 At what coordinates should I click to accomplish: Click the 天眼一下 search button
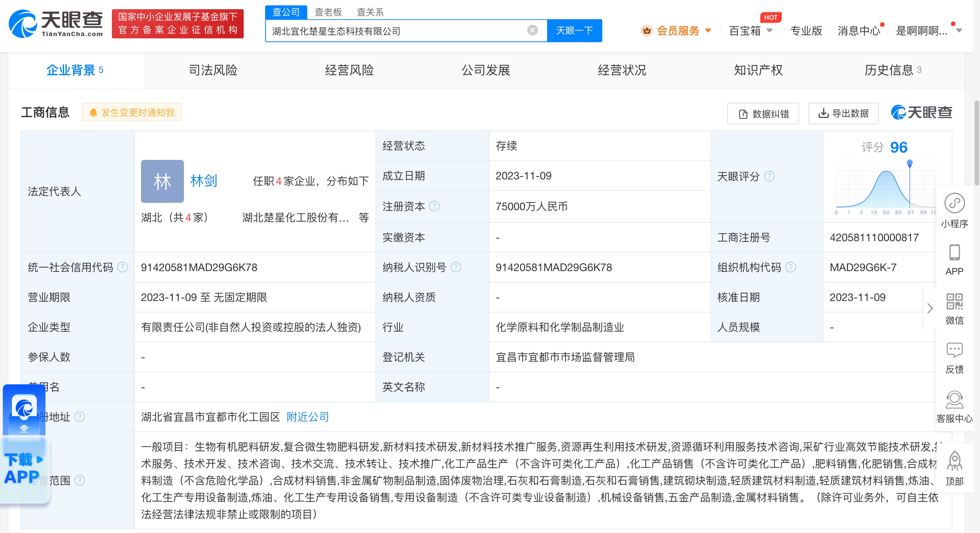(574, 31)
